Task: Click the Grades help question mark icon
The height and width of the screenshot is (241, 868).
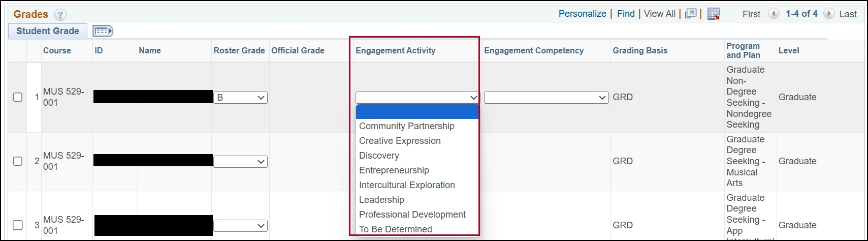Action: (60, 15)
